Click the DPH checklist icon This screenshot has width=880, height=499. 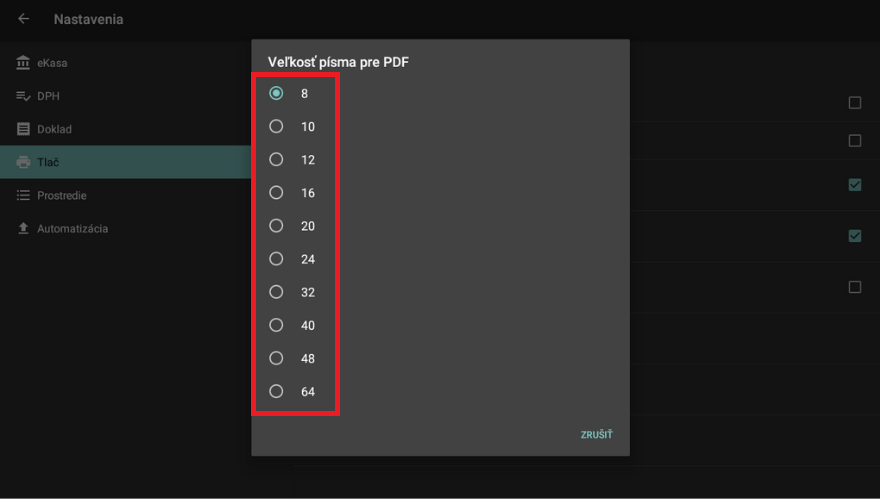[x=23, y=96]
